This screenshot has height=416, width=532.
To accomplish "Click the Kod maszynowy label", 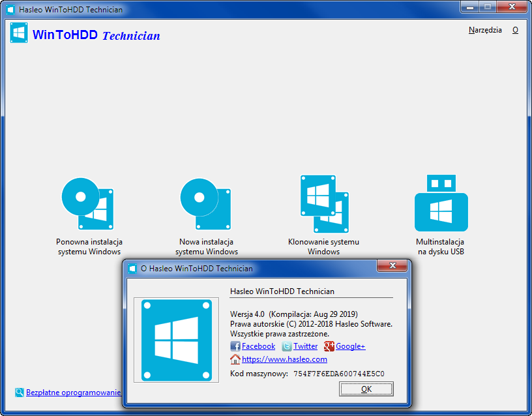I will (x=259, y=374).
